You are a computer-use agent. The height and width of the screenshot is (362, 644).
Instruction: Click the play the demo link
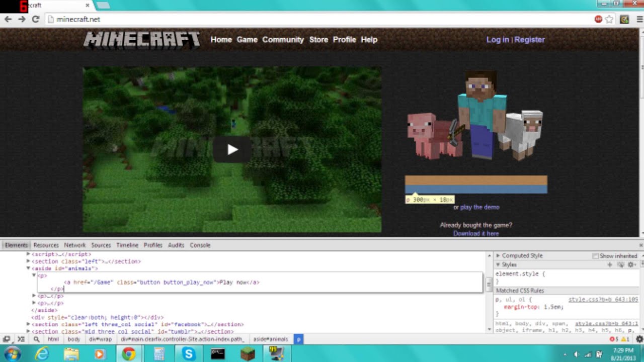point(480,207)
